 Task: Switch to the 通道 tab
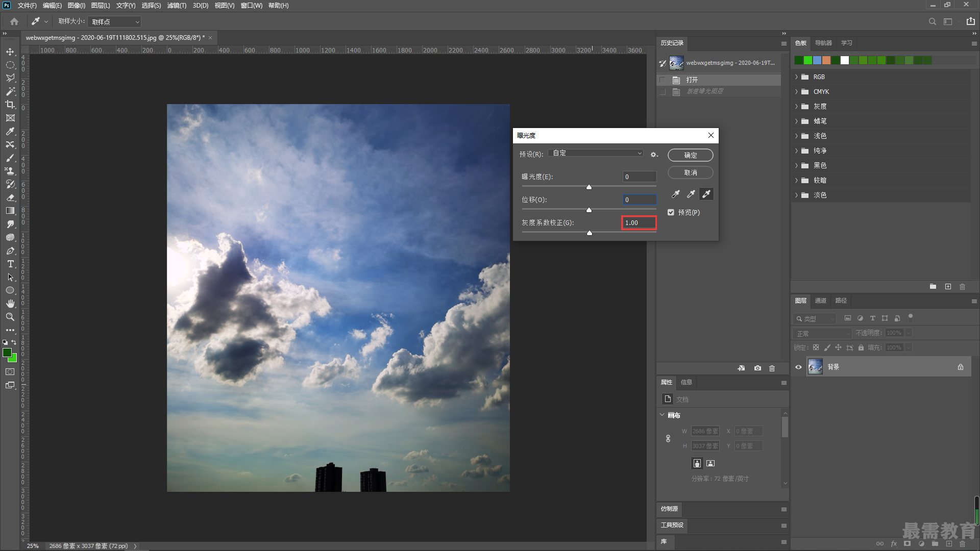click(821, 300)
